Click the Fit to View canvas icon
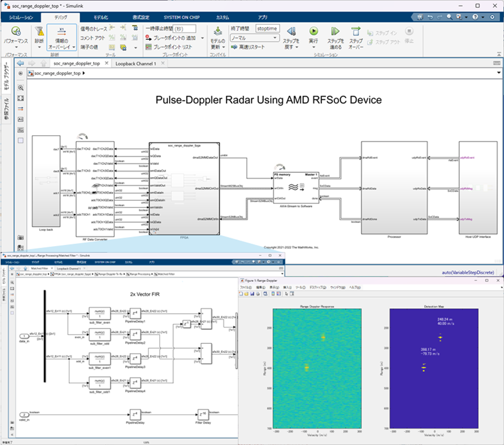This screenshot has width=504, height=445. 20,98
